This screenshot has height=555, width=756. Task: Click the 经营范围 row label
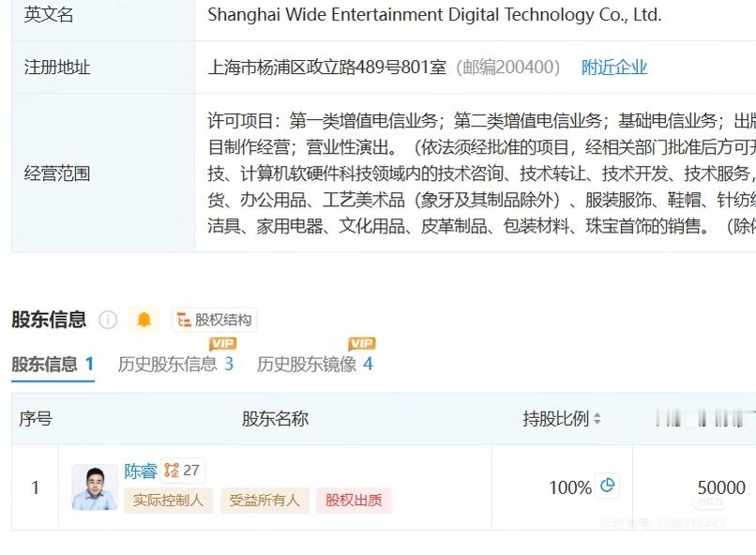(57, 173)
